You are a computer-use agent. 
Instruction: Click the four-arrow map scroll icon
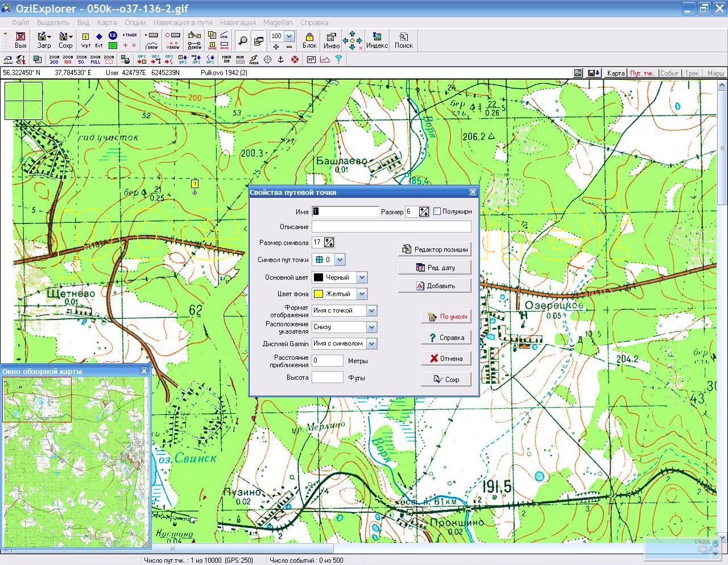(x=352, y=40)
